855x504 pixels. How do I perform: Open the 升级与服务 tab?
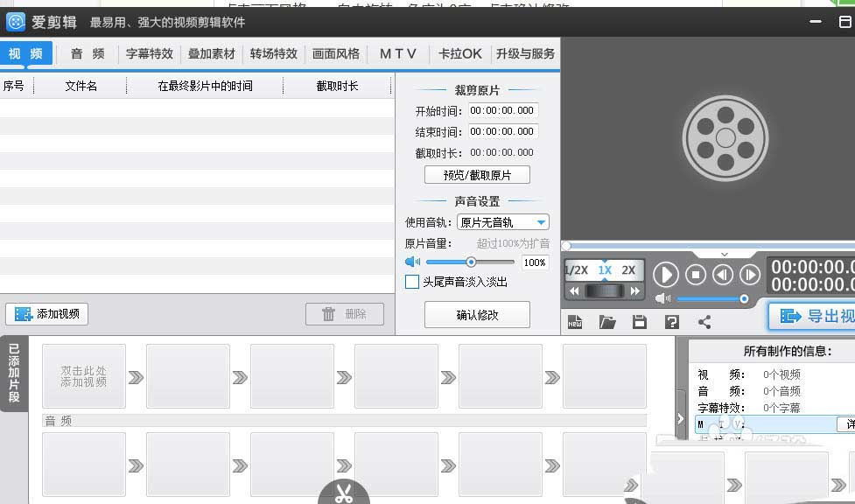525,53
